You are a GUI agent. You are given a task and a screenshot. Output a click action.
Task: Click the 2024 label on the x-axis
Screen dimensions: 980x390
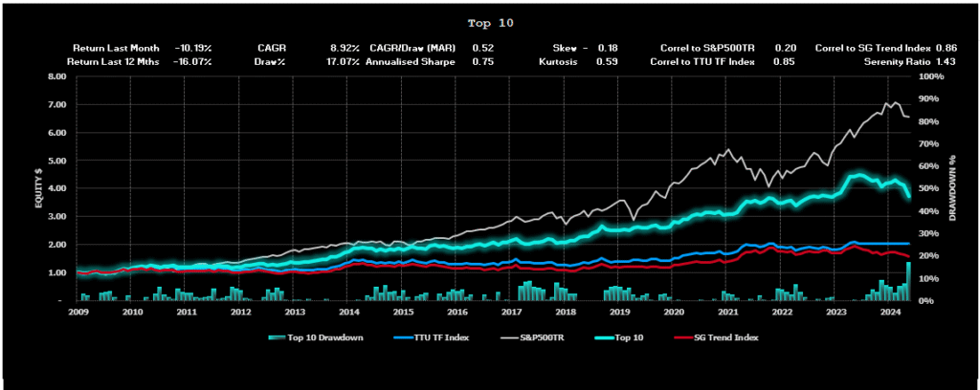(890, 312)
